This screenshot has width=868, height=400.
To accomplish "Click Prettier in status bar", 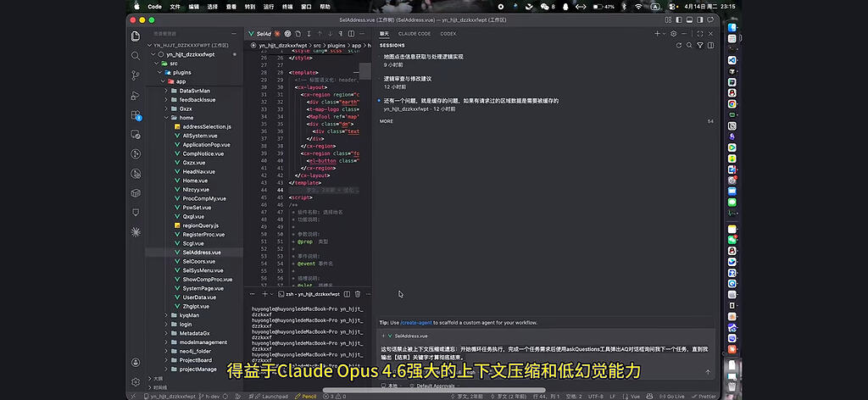I will pos(703,396).
